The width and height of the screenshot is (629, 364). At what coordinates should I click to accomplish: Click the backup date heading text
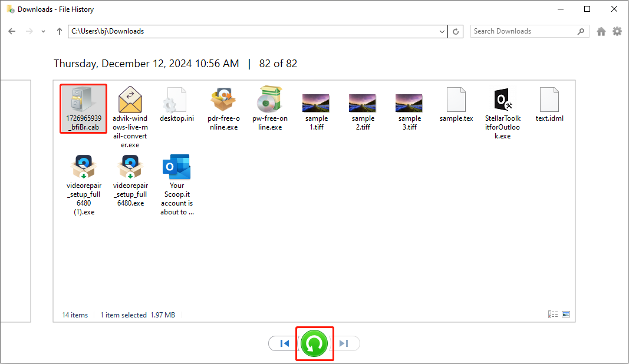coord(146,64)
